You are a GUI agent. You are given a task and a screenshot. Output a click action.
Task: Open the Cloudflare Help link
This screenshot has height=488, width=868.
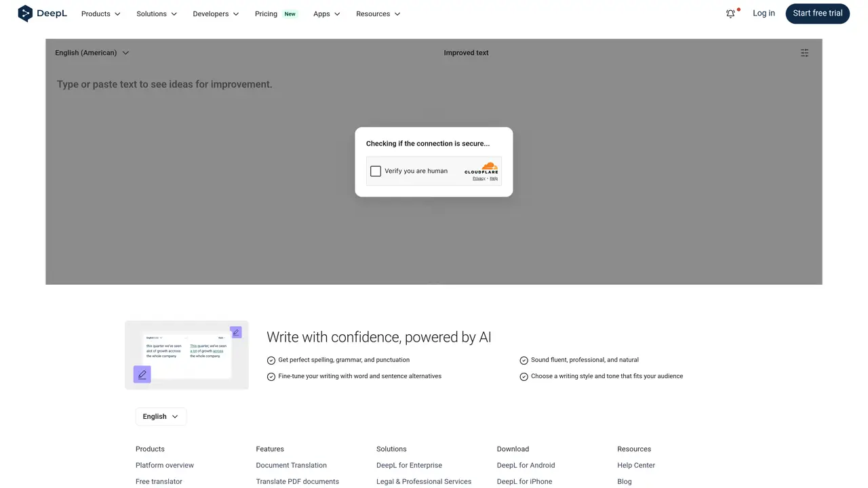pos(494,178)
